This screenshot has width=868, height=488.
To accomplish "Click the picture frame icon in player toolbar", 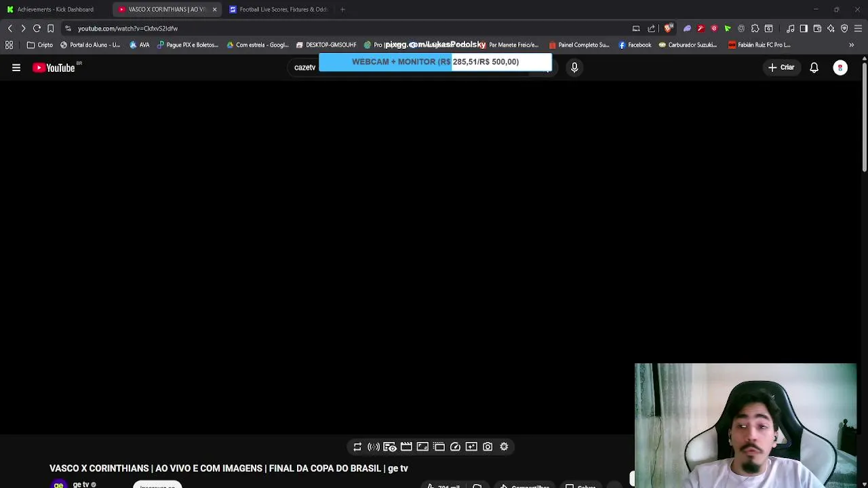I will pos(422,447).
